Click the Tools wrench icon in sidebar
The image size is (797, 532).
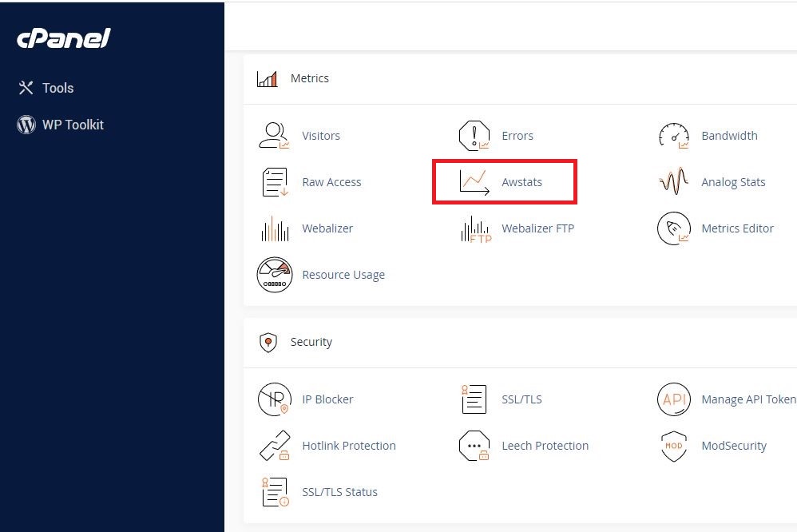26,88
